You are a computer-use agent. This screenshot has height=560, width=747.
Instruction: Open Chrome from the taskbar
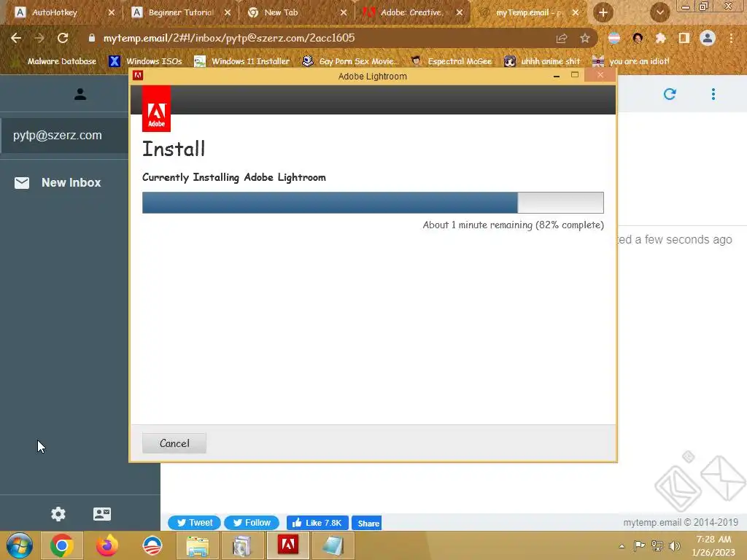[x=61, y=545]
